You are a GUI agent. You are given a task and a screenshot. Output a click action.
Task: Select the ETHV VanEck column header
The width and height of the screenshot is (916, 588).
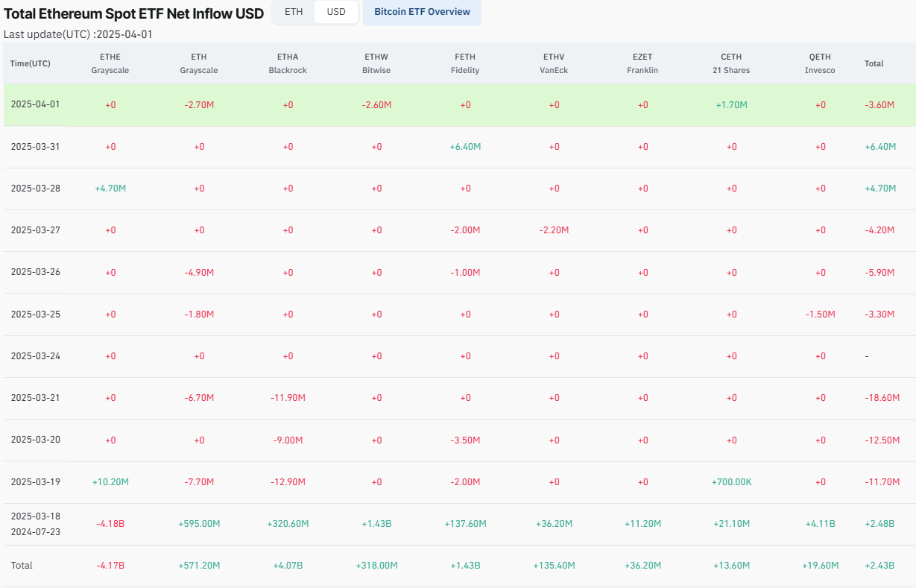(554, 63)
